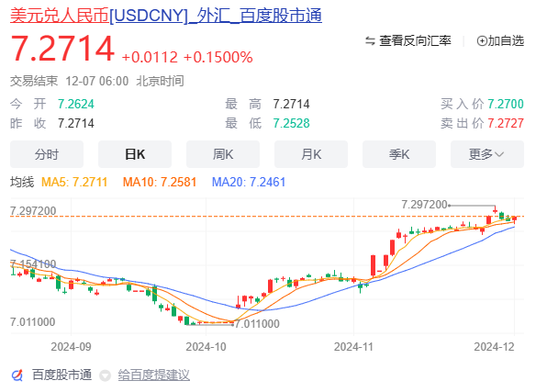
Task: Click the Baidu 股市通 logo icon
Action: [x=17, y=375]
